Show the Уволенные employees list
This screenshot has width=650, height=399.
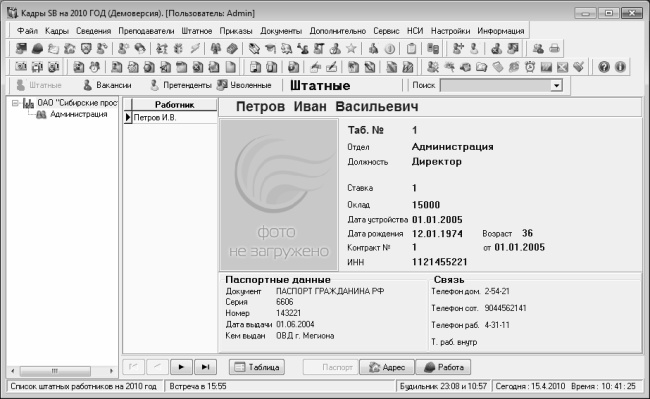click(245, 85)
